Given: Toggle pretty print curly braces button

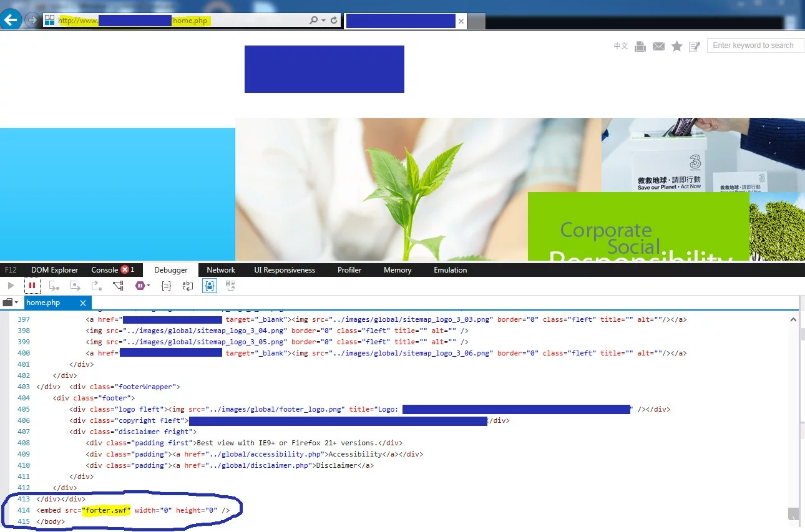Looking at the screenshot, I should 166,286.
